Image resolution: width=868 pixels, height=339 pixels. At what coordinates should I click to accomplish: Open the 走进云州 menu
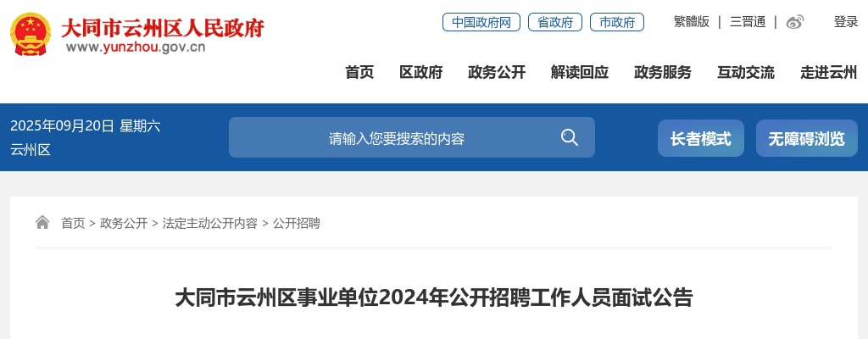pyautogui.click(x=829, y=72)
